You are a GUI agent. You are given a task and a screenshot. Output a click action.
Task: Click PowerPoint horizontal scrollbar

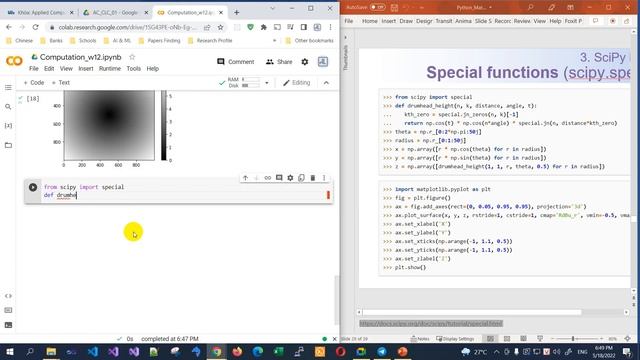click(471, 312)
